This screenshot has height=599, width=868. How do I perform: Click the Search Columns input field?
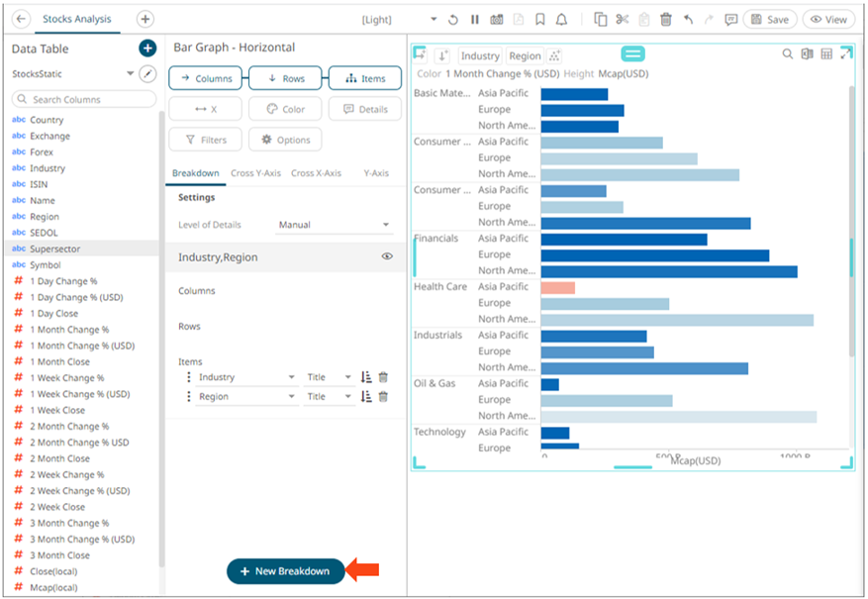[84, 99]
